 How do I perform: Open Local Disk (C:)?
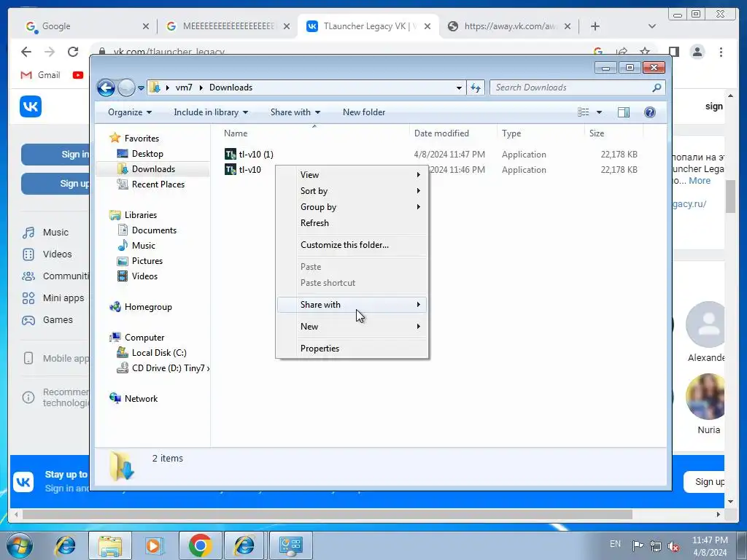coord(152,352)
